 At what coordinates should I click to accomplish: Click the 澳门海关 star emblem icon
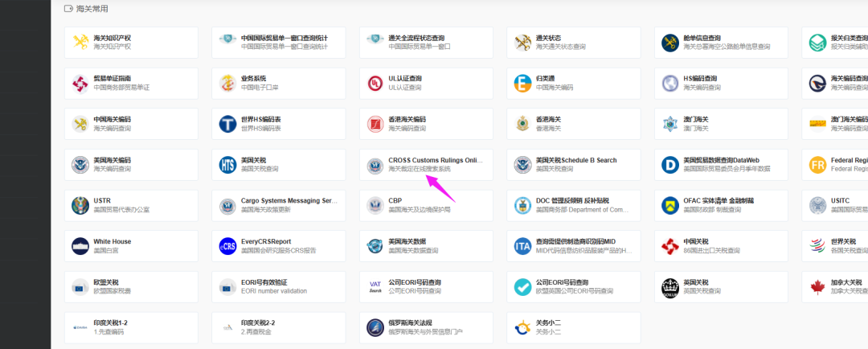coord(670,124)
